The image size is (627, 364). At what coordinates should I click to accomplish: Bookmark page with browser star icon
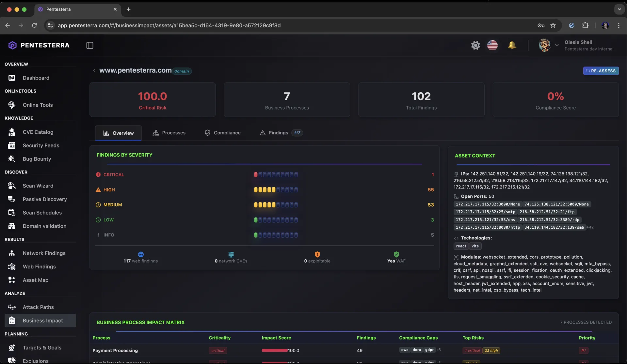tap(553, 25)
